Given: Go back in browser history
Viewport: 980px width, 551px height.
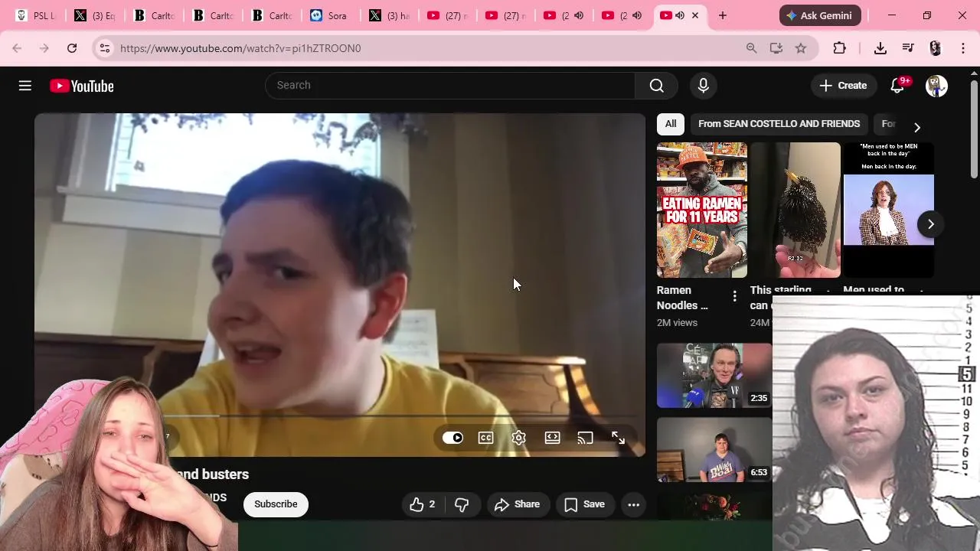Looking at the screenshot, I should tap(17, 48).
